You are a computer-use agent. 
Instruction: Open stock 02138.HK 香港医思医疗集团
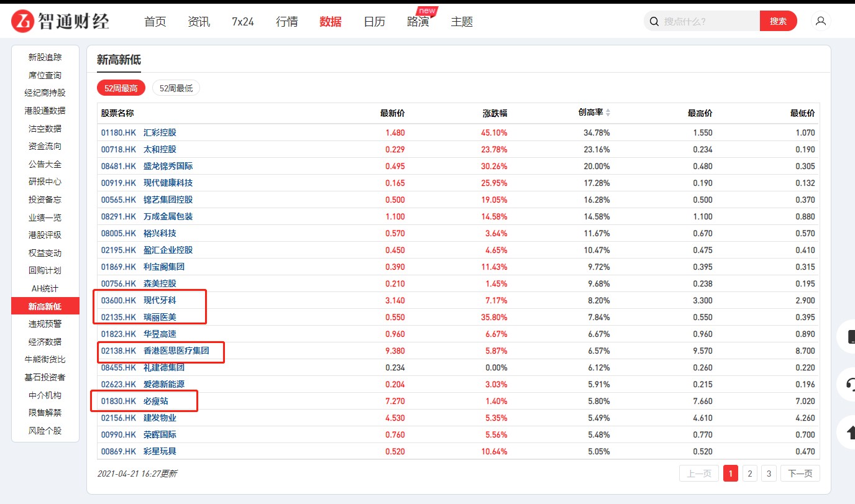tap(155, 351)
